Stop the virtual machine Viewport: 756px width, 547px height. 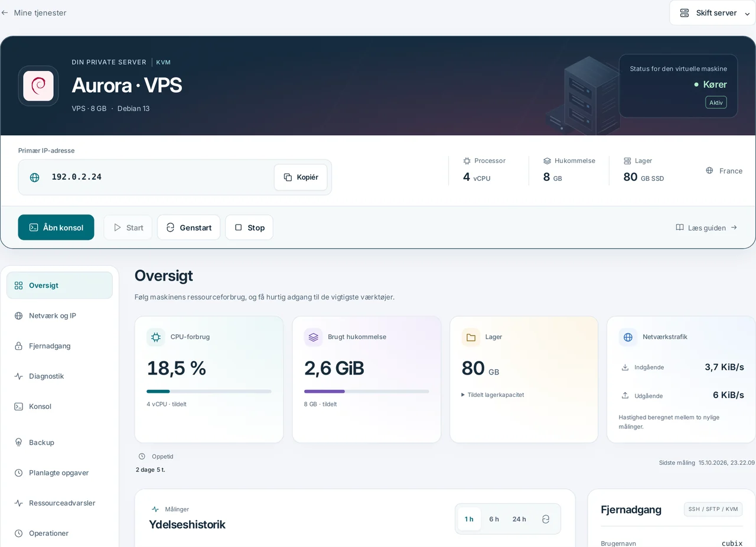click(x=249, y=227)
